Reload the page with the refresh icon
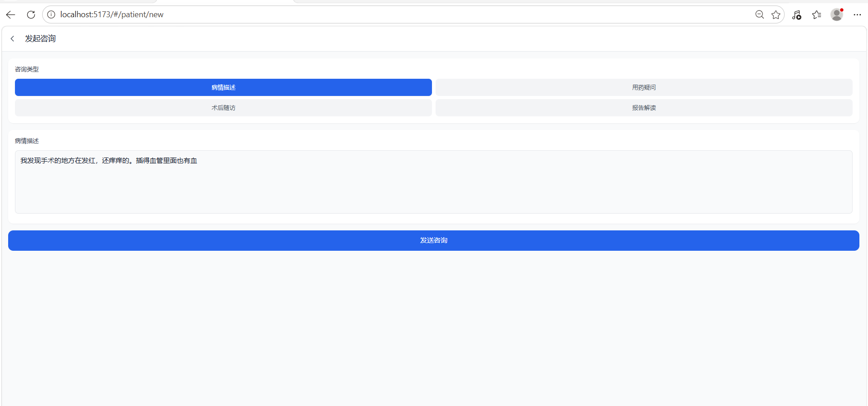The width and height of the screenshot is (868, 406). coord(31,14)
